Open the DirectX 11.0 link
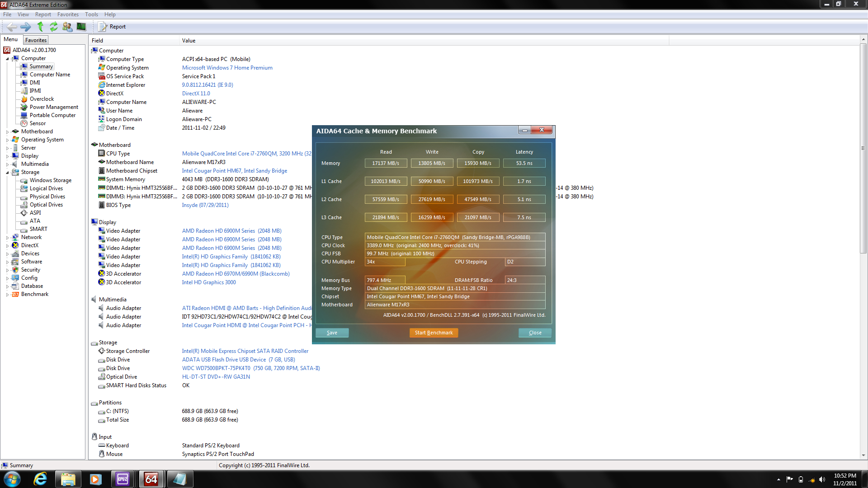Image resolution: width=868 pixels, height=488 pixels. pos(196,94)
